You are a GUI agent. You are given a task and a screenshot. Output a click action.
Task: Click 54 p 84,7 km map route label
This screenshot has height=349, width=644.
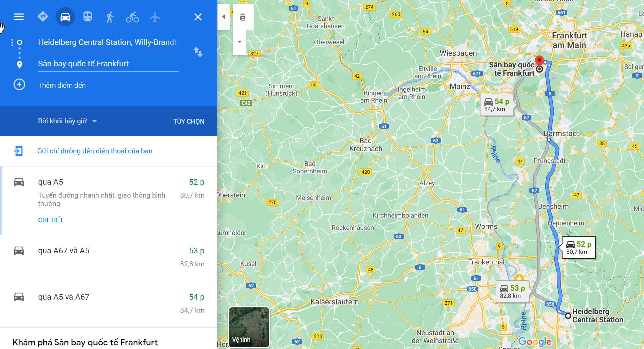pyautogui.click(x=497, y=105)
